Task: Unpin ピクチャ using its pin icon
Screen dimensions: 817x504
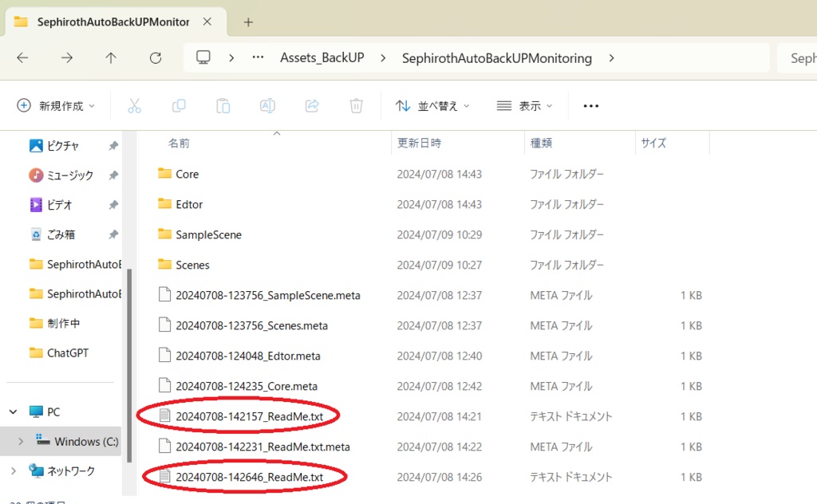Action: pyautogui.click(x=113, y=146)
